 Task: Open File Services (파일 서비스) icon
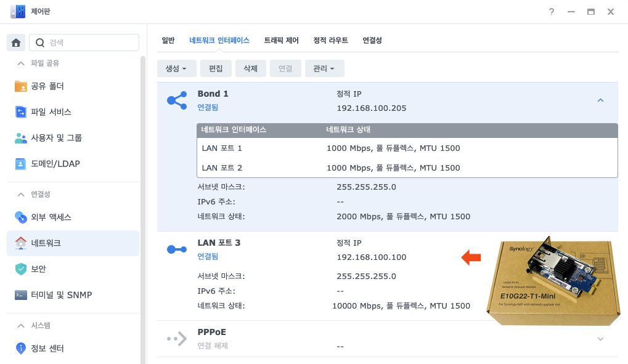[21, 112]
